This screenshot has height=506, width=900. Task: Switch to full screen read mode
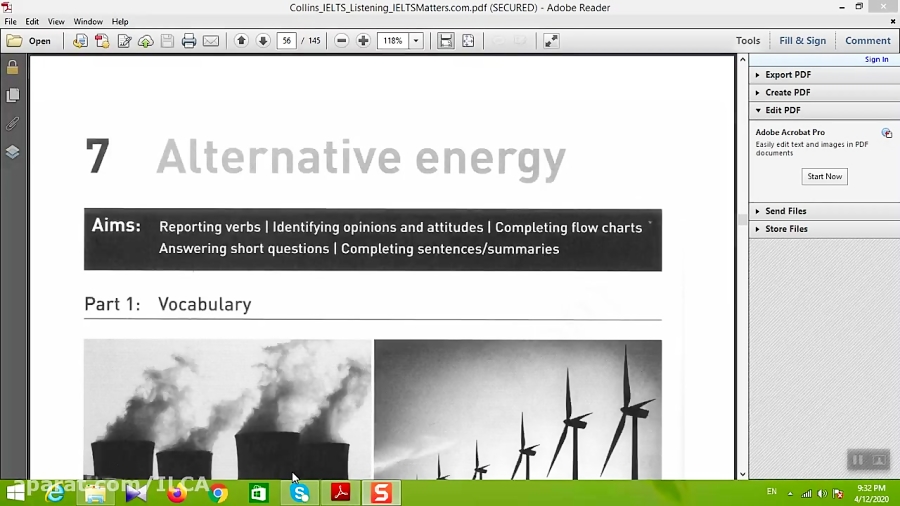pyautogui.click(x=551, y=41)
